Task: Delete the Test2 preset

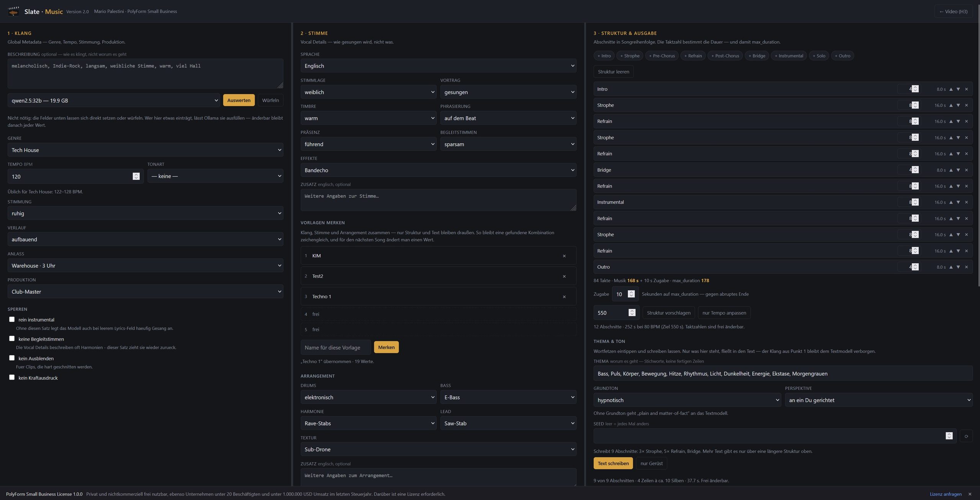Action: 564,276
